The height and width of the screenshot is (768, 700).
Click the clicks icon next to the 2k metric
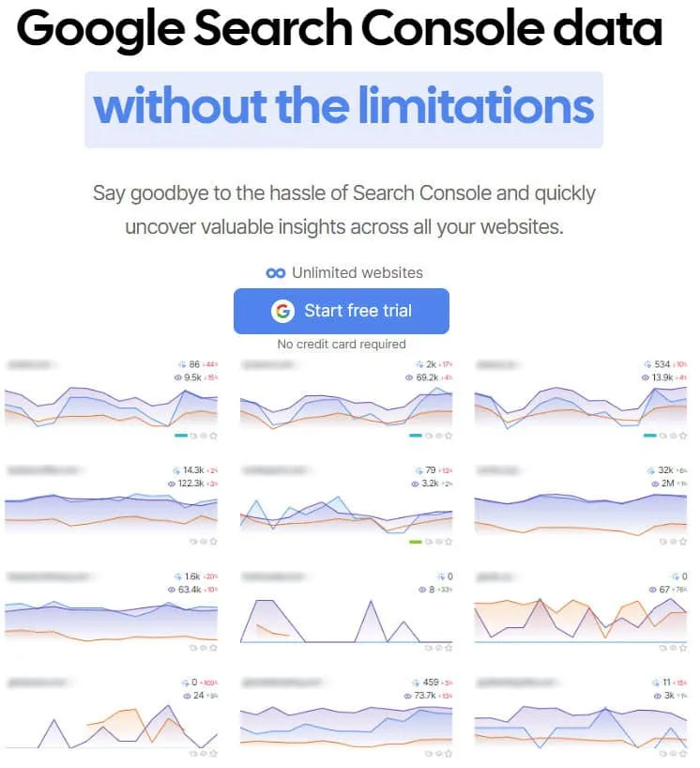tap(418, 363)
